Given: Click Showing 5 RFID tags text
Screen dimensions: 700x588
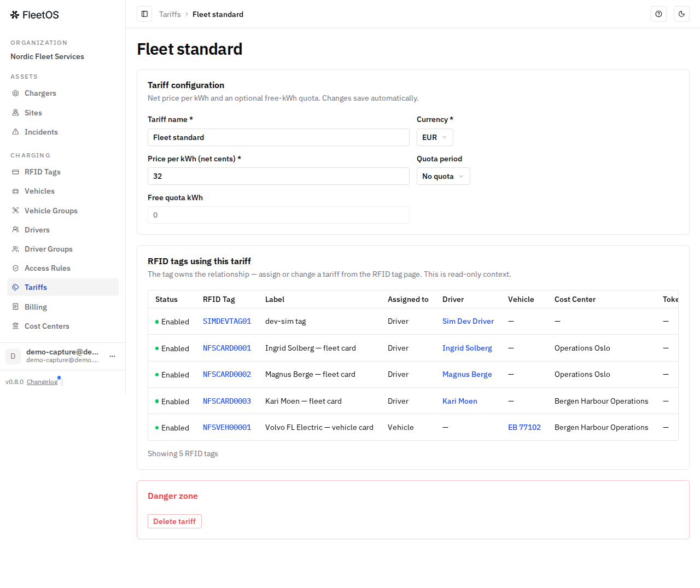Looking at the screenshot, I should (183, 453).
